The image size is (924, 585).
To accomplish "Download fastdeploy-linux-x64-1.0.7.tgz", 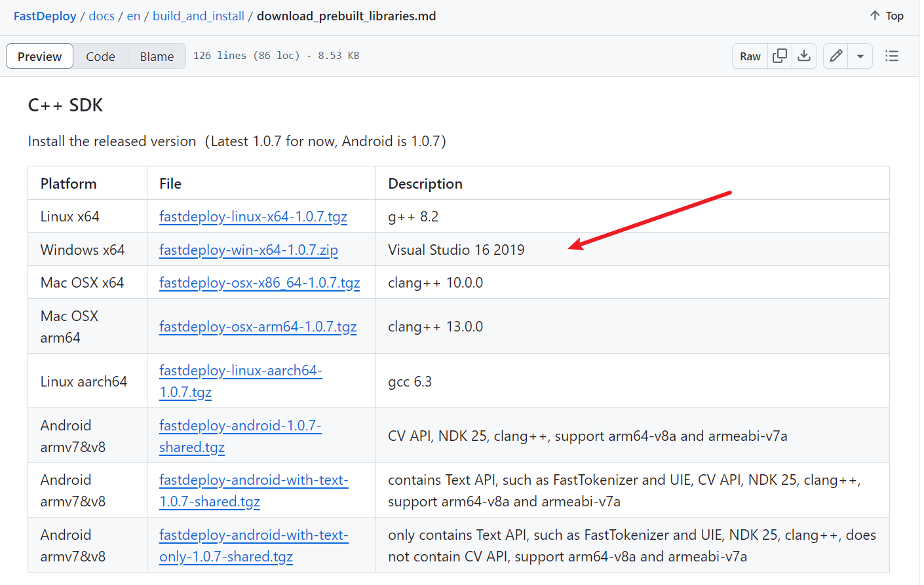I will point(253,216).
